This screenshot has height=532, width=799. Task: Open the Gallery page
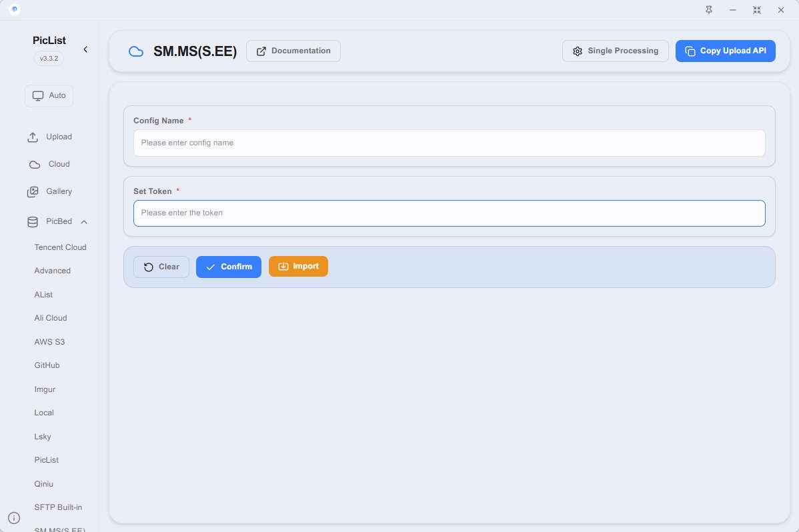(49, 191)
